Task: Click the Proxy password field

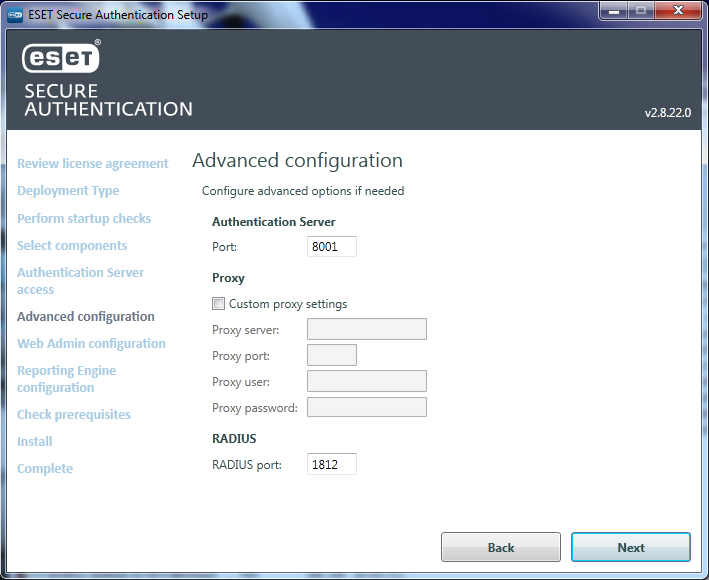Action: 366,407
